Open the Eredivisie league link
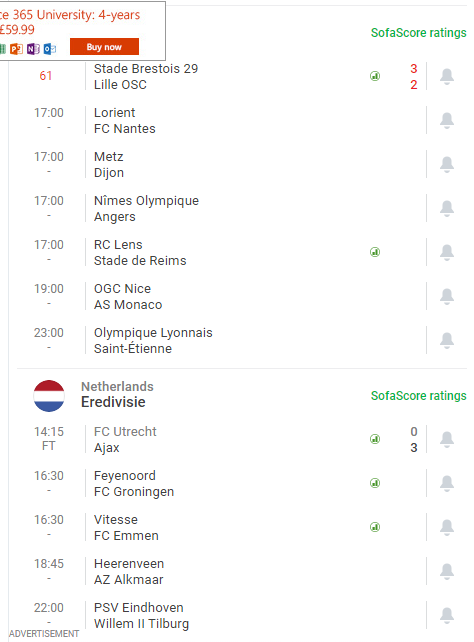 coord(113,402)
